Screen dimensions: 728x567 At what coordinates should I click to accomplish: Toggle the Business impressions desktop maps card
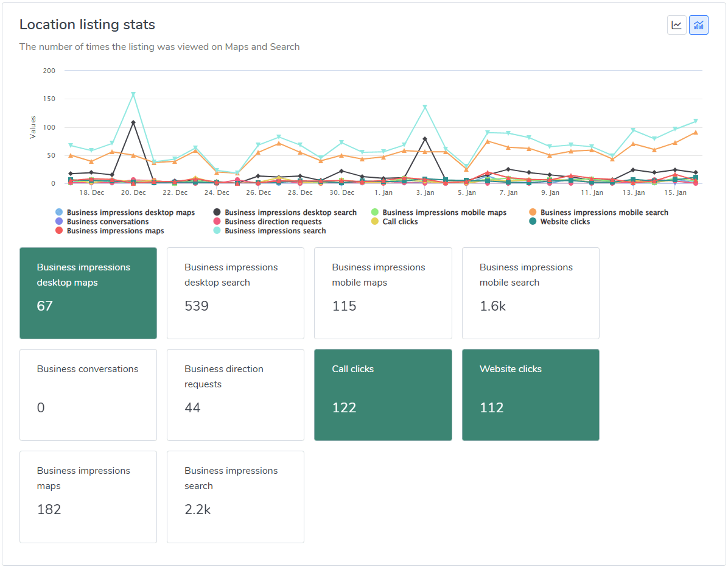pyautogui.click(x=88, y=293)
